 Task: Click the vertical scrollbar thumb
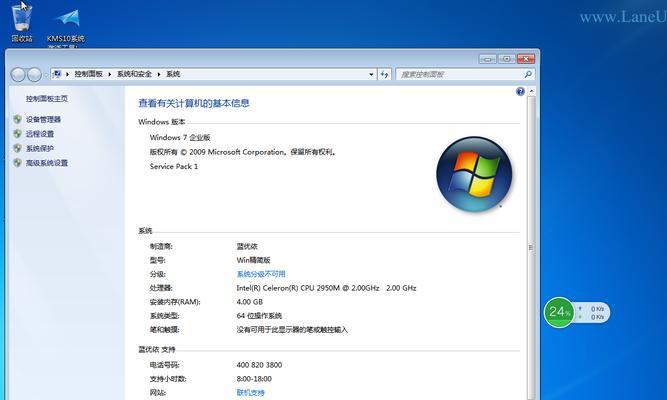(531, 247)
